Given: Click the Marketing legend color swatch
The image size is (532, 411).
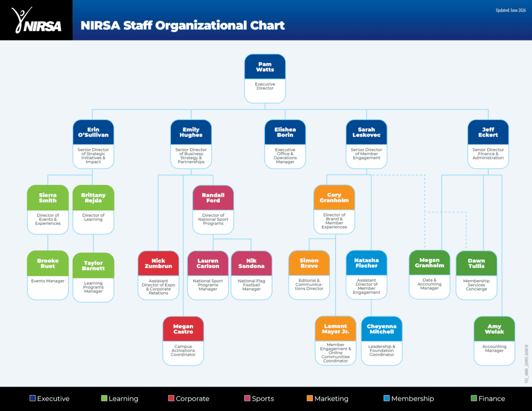Looking at the screenshot, I should point(310,398).
